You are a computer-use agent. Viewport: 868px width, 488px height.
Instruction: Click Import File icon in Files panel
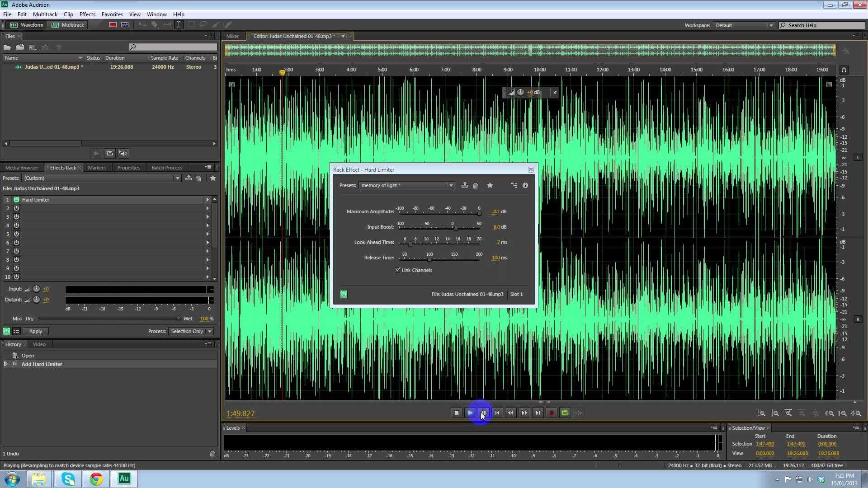[x=20, y=47]
